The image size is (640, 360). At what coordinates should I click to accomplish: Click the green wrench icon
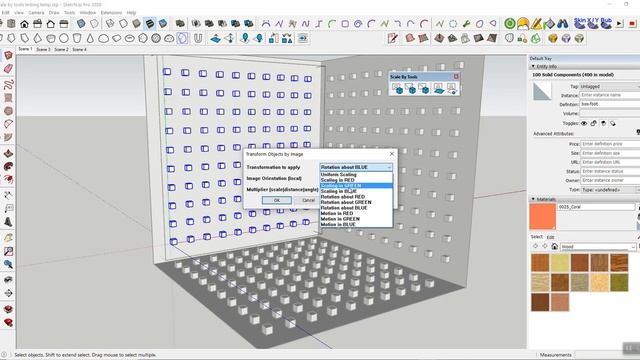pyautogui.click(x=466, y=24)
